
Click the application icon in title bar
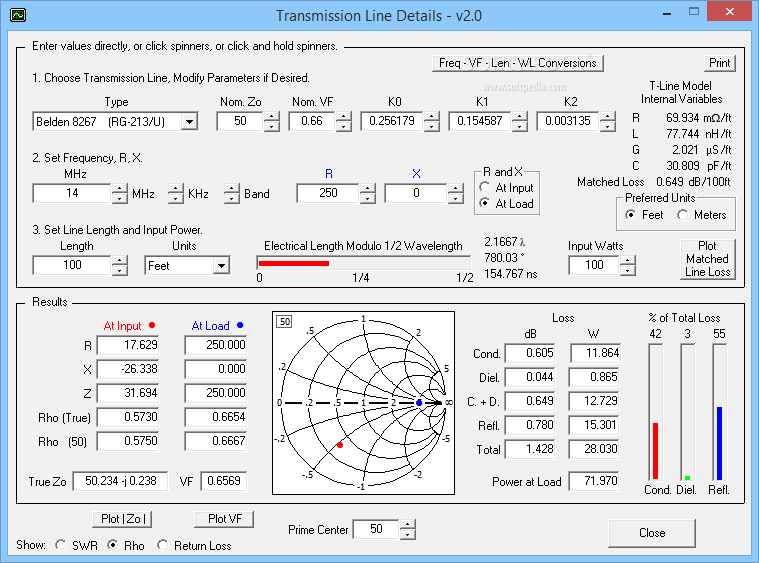coord(18,15)
